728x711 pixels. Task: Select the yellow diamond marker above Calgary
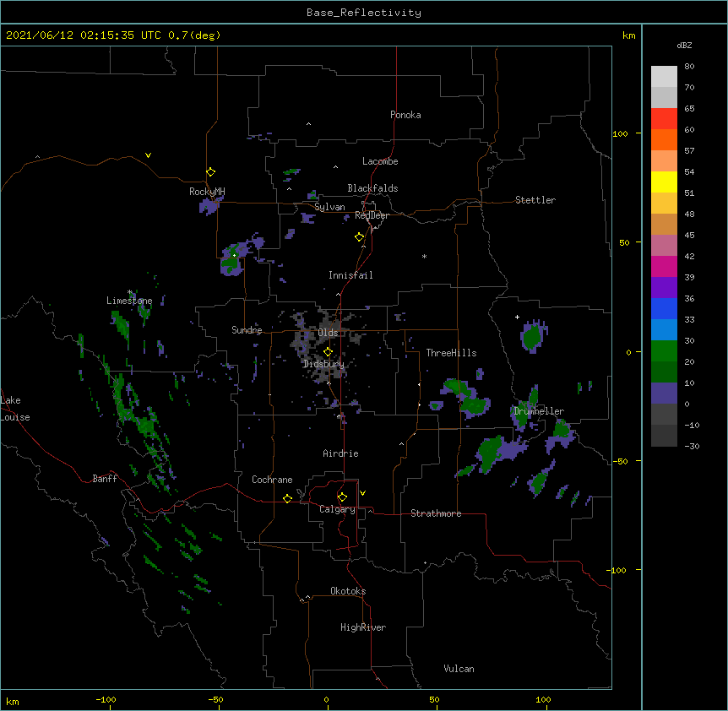(342, 497)
